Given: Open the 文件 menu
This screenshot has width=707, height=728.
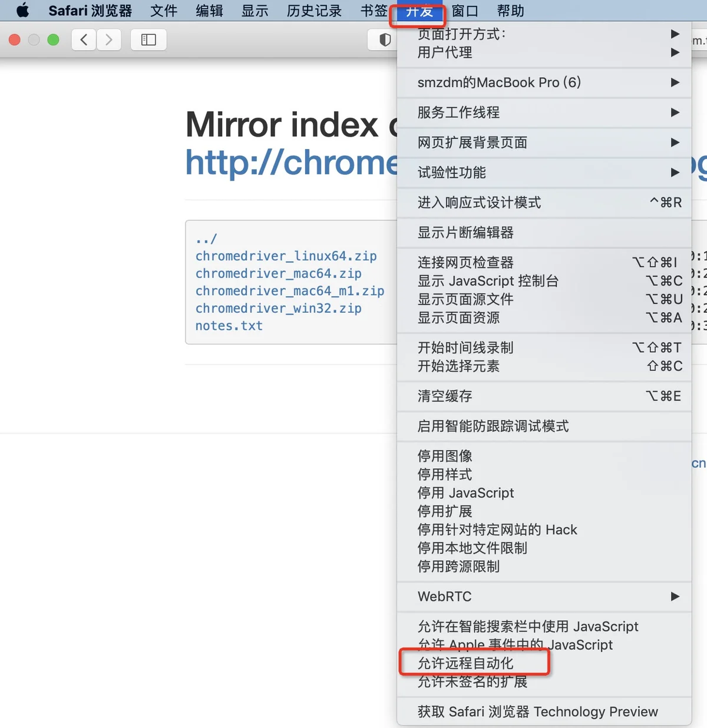Looking at the screenshot, I should pyautogui.click(x=164, y=11).
